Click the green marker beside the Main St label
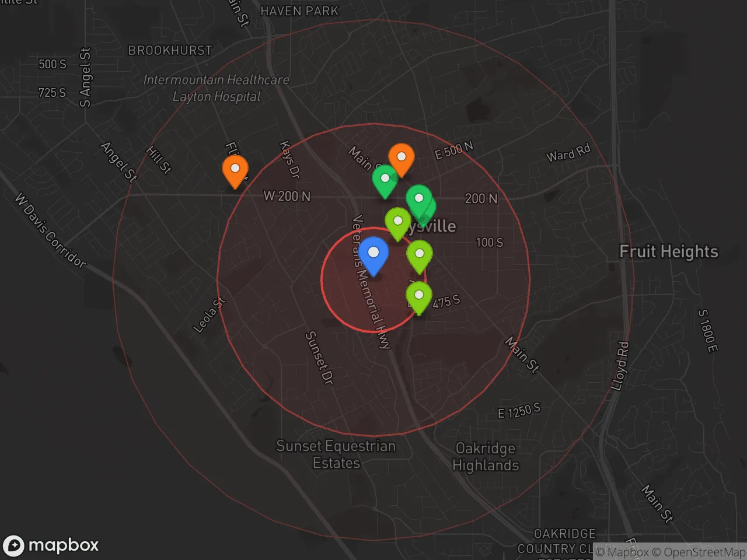747x560 pixels. point(385,180)
